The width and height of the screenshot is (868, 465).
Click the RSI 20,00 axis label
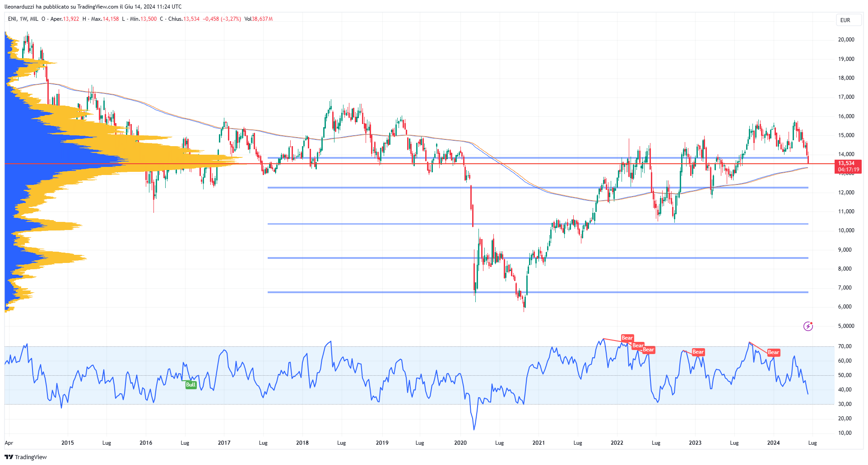845,419
